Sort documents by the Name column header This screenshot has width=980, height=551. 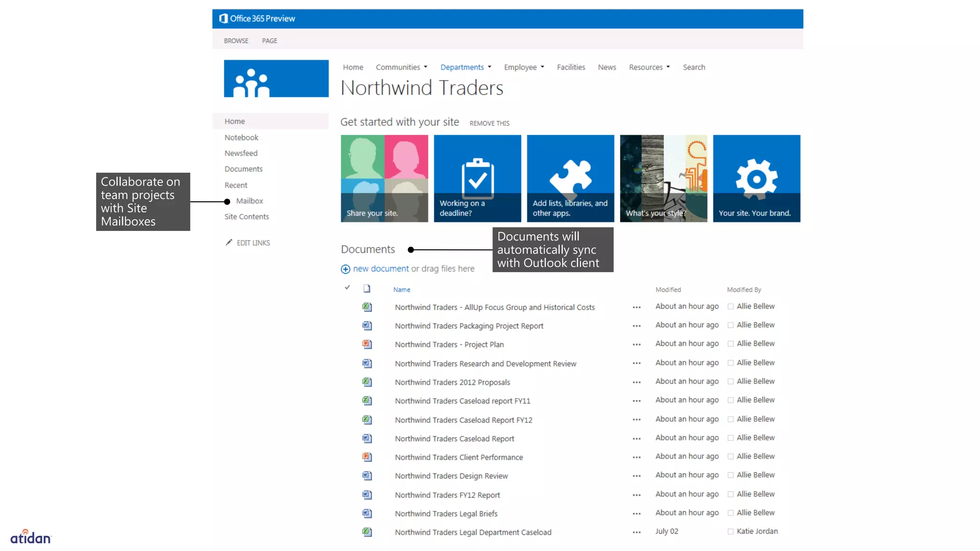(x=401, y=290)
